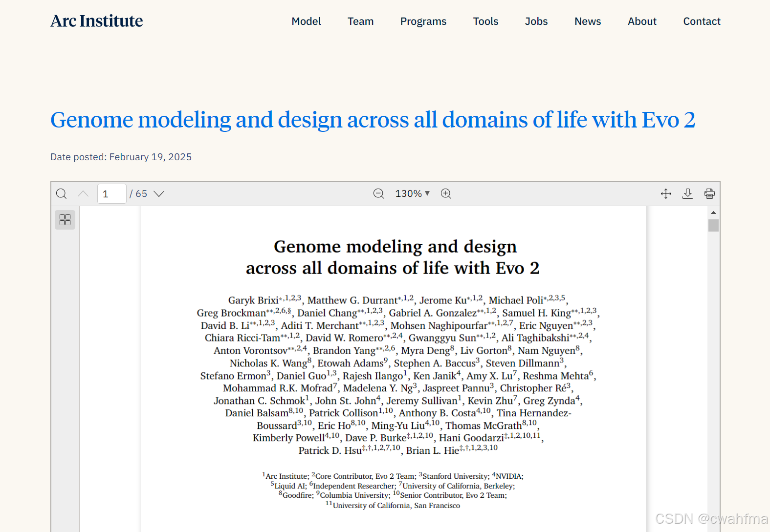Click author name Michael Poli

point(516,300)
